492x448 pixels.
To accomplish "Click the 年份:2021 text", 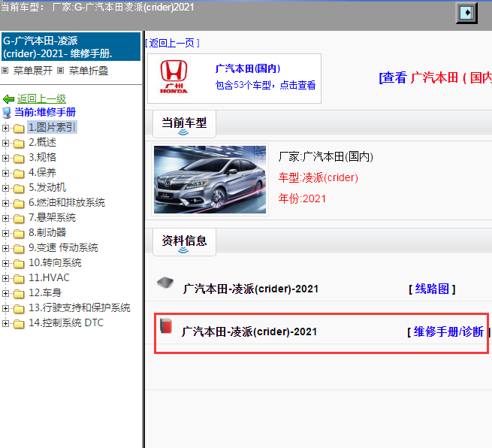I will coord(302,198).
